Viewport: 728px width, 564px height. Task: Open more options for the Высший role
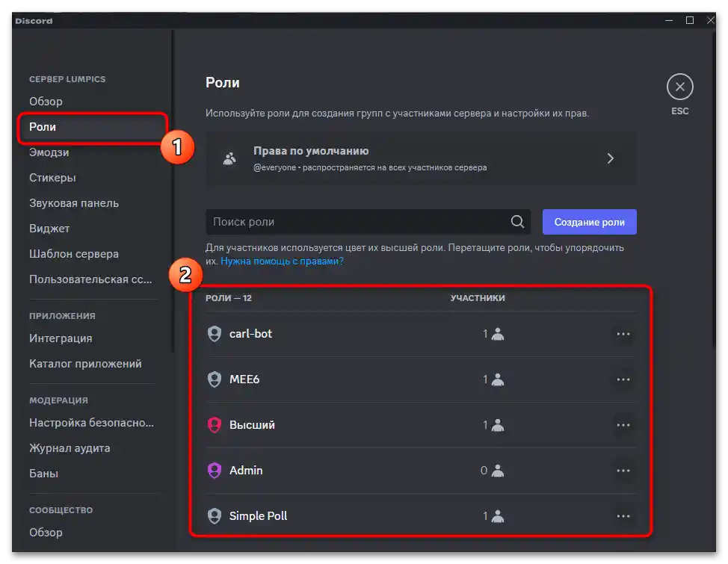point(623,425)
